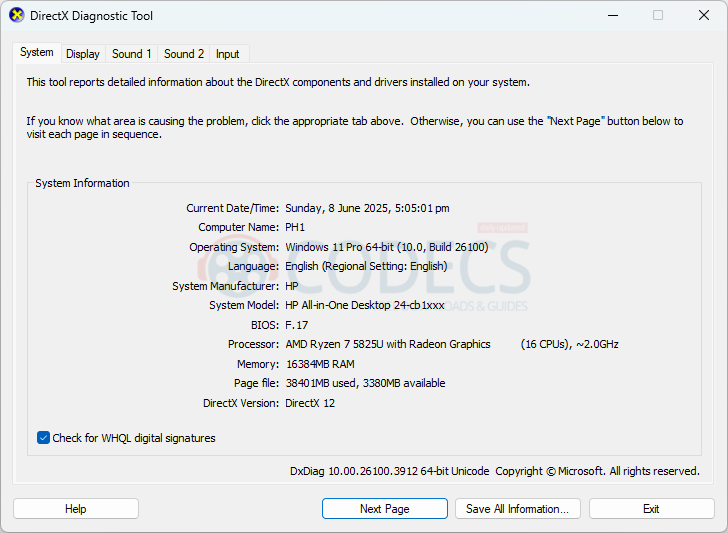The width and height of the screenshot is (728, 533).
Task: Click the System Information group heading
Action: [x=82, y=183]
